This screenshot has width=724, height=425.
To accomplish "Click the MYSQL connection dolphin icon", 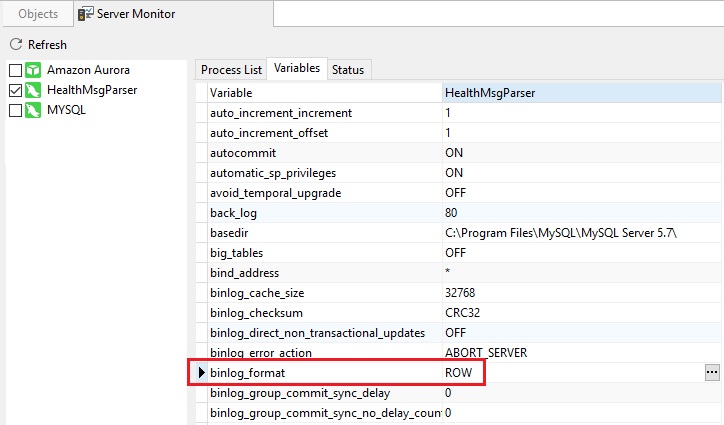I will click(x=33, y=110).
